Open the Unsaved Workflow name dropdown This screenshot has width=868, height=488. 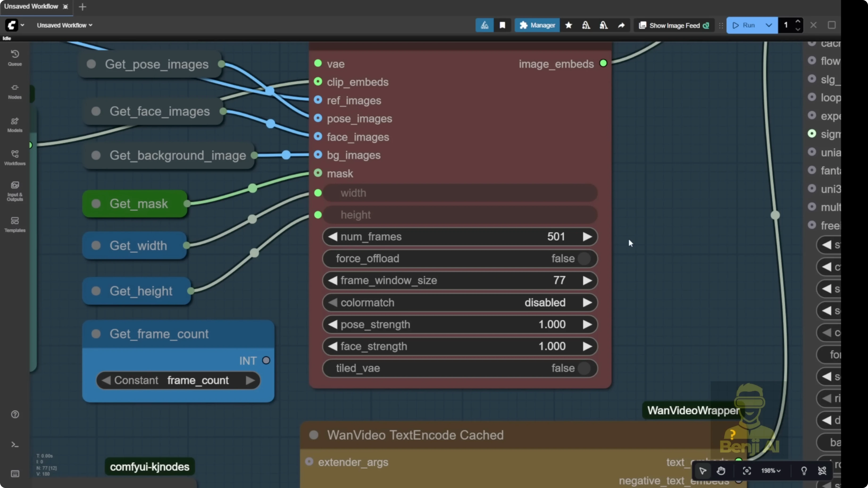[64, 25]
